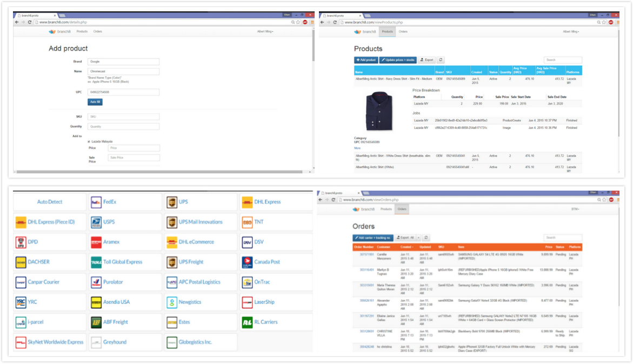The height and width of the screenshot is (364, 633).
Task: Open Products menu in Add product window
Action: click(x=82, y=31)
